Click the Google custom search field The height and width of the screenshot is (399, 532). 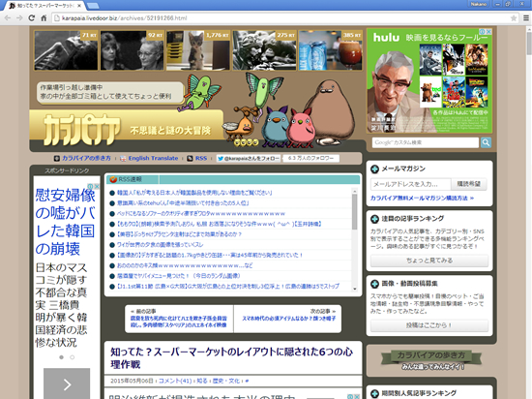pos(426,142)
